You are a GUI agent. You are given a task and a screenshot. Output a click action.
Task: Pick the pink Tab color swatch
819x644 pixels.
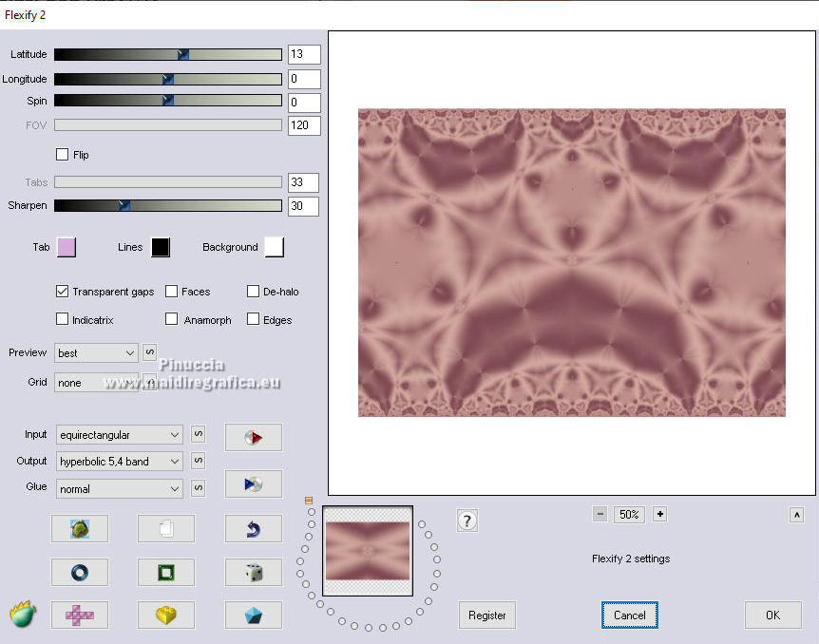pyautogui.click(x=67, y=247)
